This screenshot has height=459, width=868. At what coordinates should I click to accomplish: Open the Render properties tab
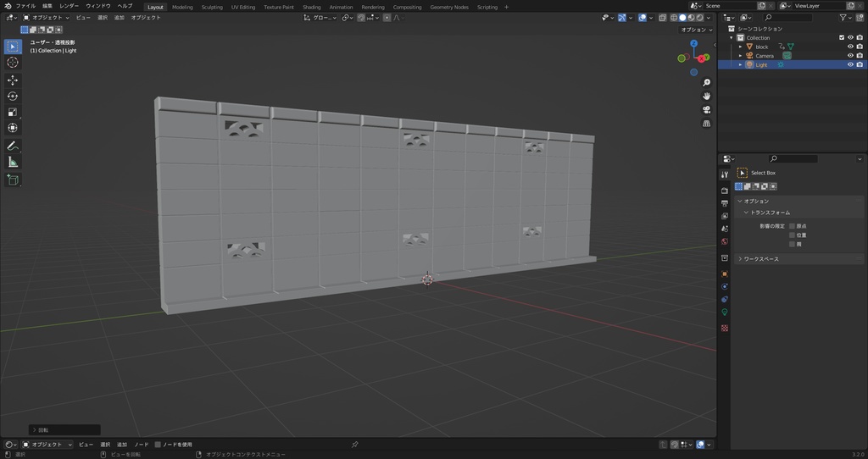click(x=725, y=191)
